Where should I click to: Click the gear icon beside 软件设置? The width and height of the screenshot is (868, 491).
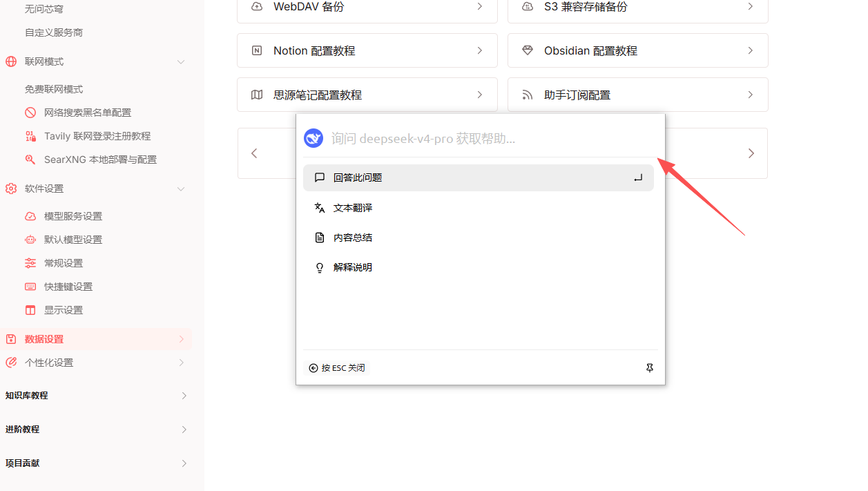tap(11, 189)
